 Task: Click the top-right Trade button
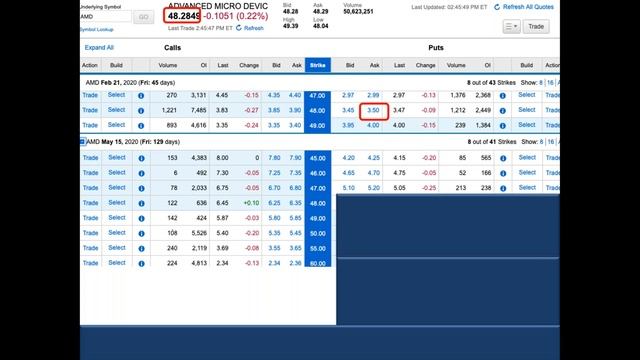tap(536, 27)
